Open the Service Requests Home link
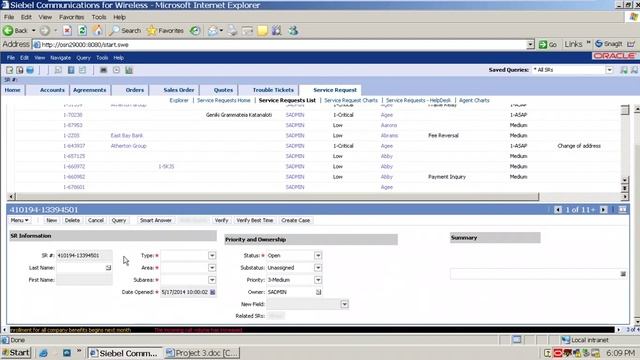 coord(224,100)
